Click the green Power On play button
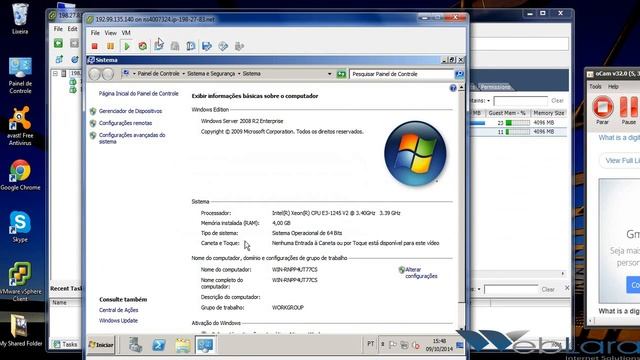This screenshot has width=640, height=360. coord(127,46)
